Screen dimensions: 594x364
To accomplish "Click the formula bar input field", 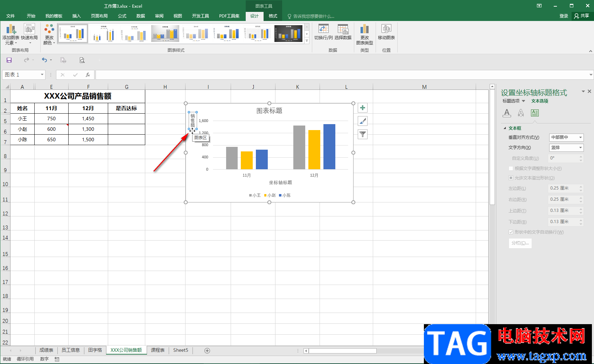I will point(342,74).
